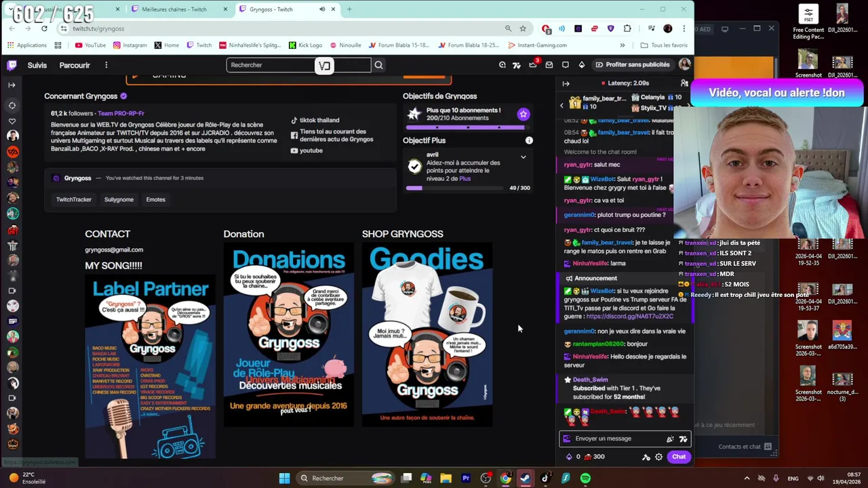Viewport: 868px width, 488px height.
Task: Show previous gift leaderboard entry arrow
Action: pyautogui.click(x=561, y=106)
